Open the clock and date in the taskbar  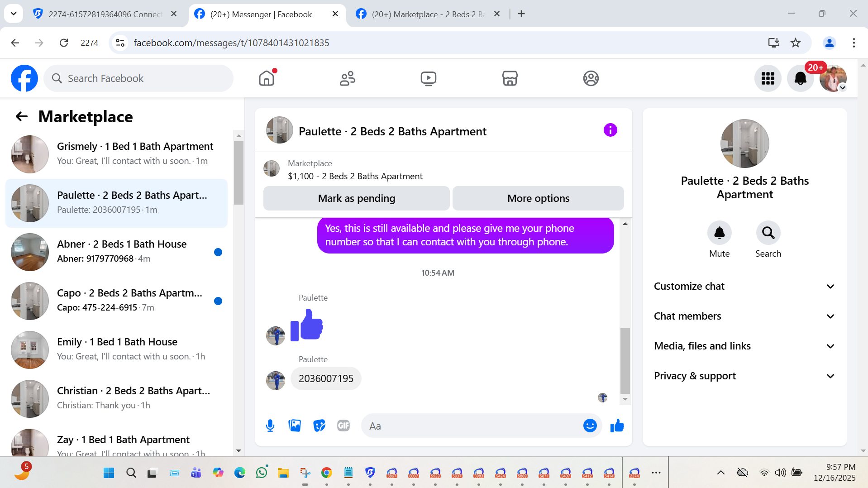click(x=834, y=473)
